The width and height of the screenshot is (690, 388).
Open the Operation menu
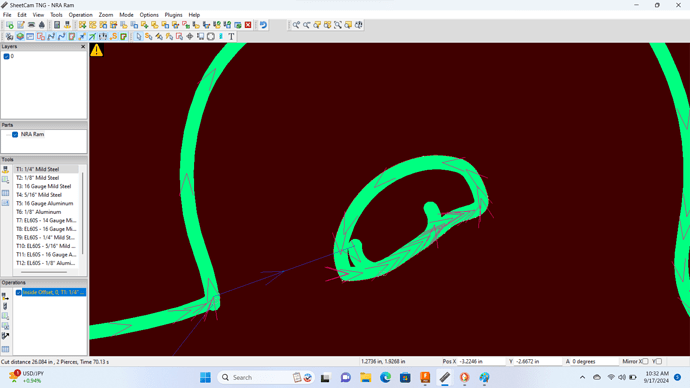point(81,15)
